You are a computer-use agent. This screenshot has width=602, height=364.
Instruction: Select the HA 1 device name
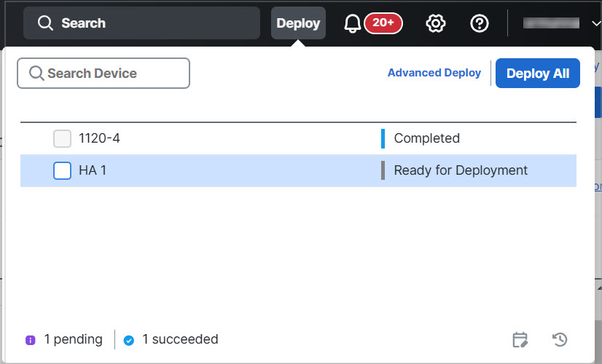point(93,170)
